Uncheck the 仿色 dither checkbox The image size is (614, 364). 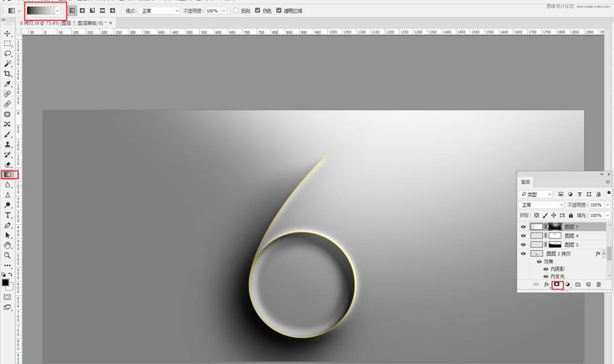pyautogui.click(x=258, y=11)
